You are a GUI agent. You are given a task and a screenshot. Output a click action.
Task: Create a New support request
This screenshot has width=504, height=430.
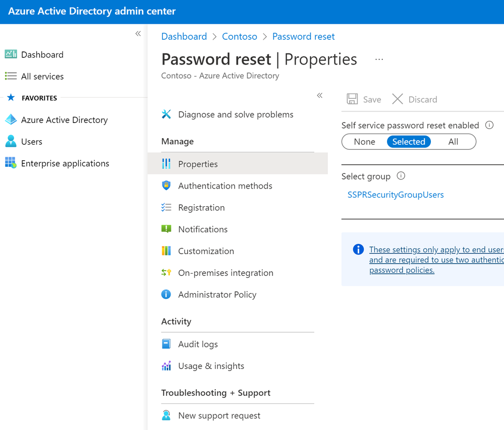(219, 415)
